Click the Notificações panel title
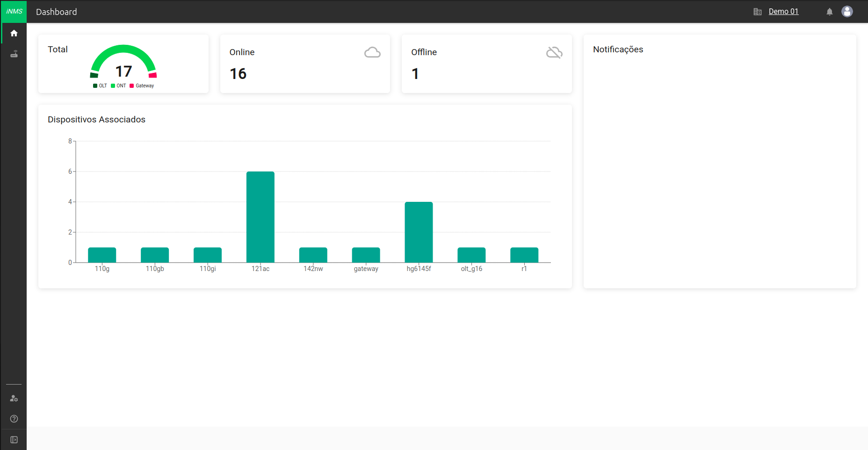The height and width of the screenshot is (450, 868). click(x=618, y=50)
